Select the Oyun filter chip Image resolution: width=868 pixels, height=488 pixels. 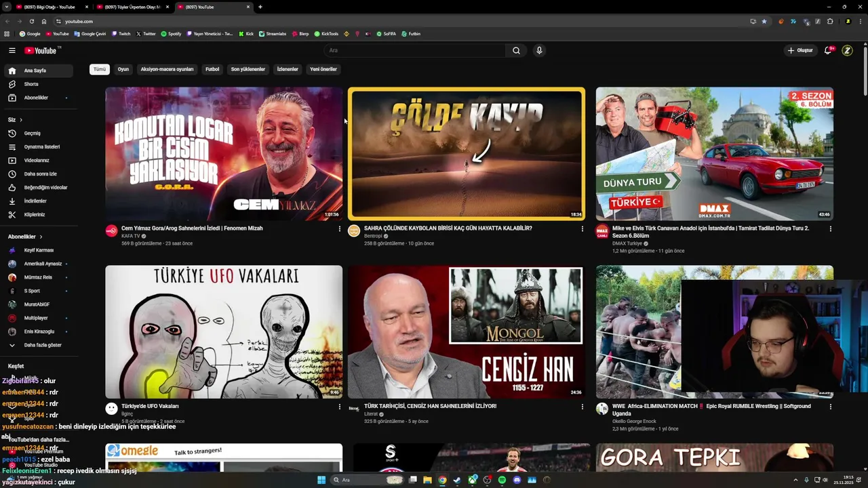coord(123,69)
